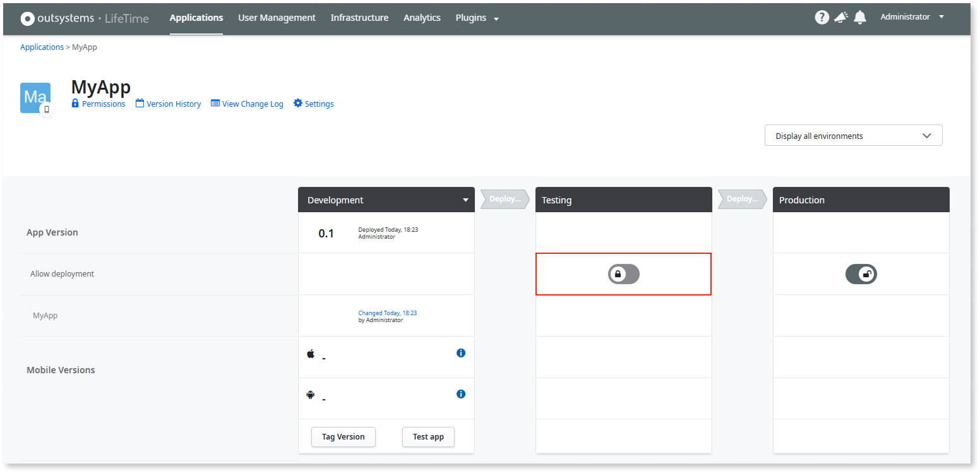
Task: Open the Permissions lock icon for MyApp
Action: (75, 103)
